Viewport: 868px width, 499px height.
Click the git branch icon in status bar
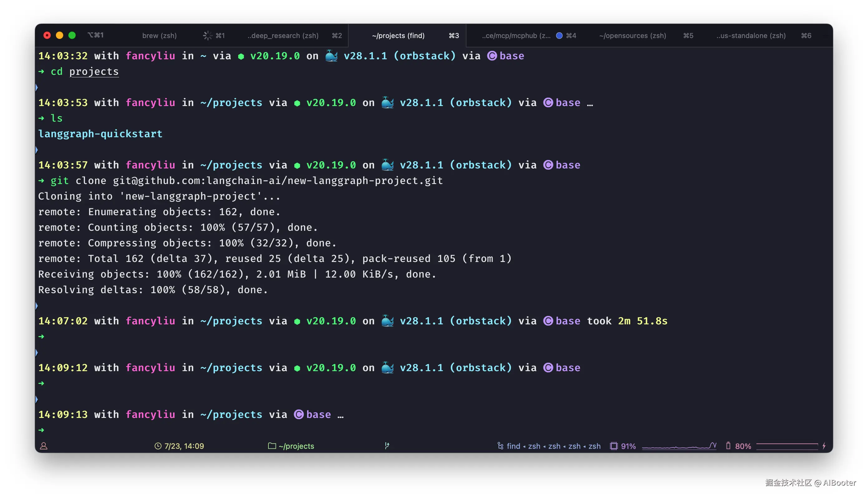pos(387,446)
